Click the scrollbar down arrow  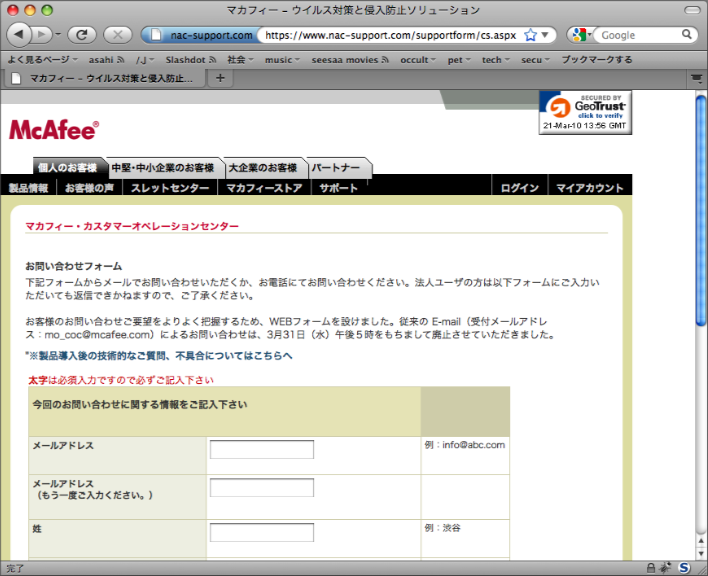coord(701,553)
